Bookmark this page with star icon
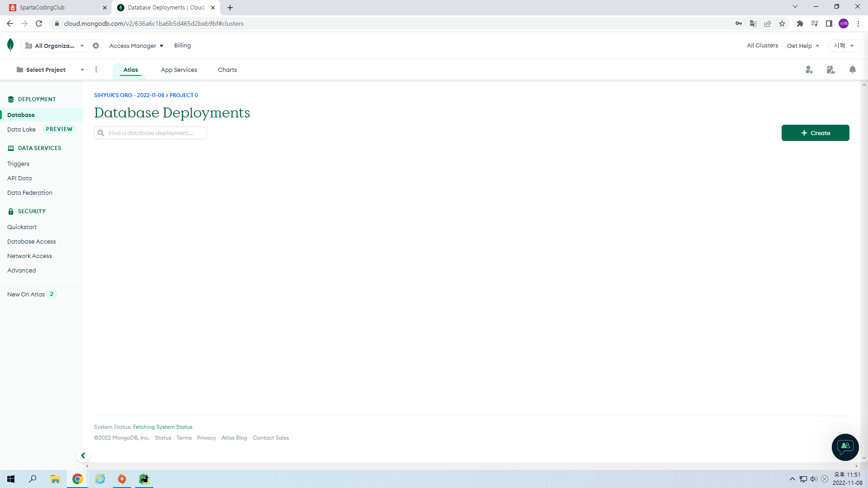 [x=782, y=23]
